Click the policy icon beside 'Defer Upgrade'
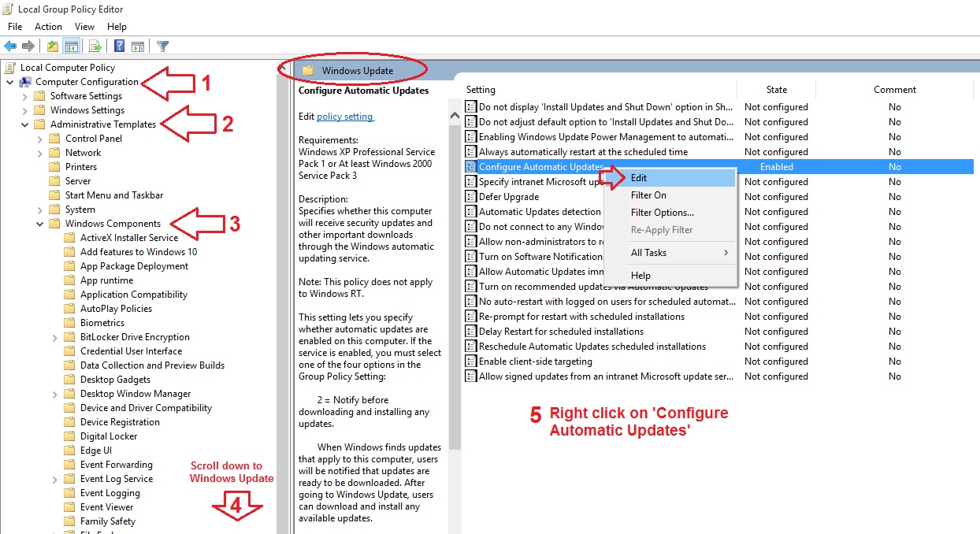Viewport: 980px width, 534px height. pyautogui.click(x=471, y=197)
